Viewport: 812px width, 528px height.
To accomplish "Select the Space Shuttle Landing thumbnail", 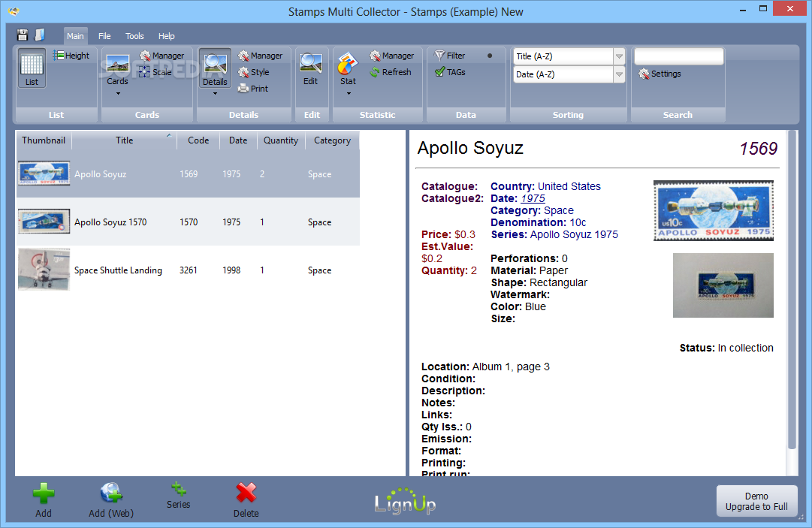I will click(x=44, y=269).
